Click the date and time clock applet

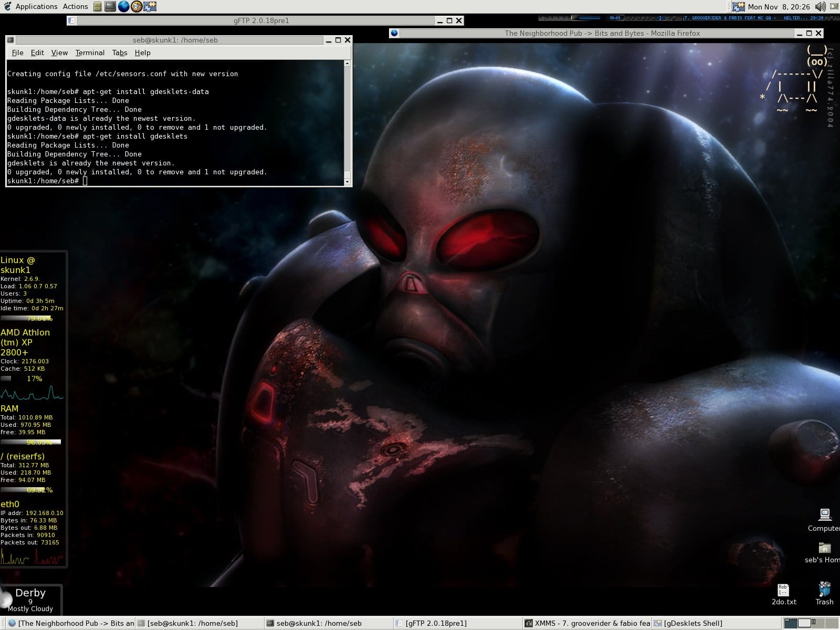click(x=779, y=7)
